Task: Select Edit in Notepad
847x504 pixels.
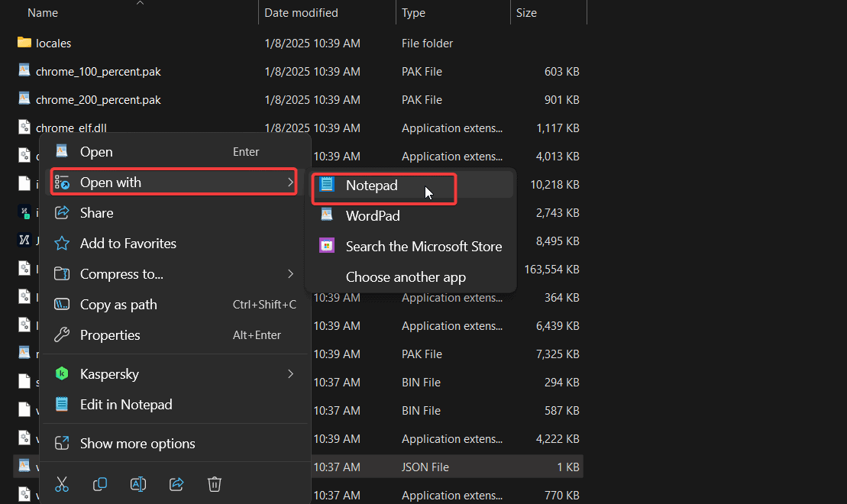Action: 175,405
